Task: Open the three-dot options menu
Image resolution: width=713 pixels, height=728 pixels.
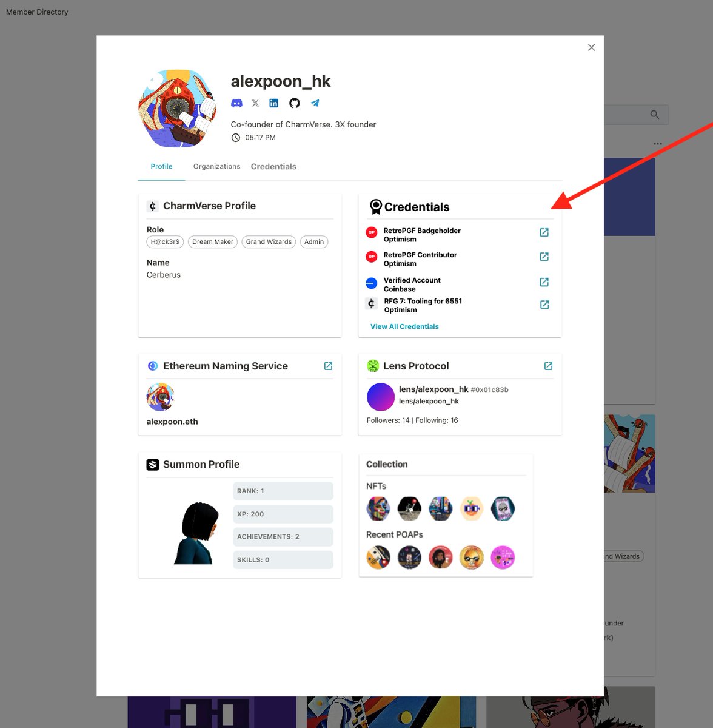Action: click(x=658, y=143)
